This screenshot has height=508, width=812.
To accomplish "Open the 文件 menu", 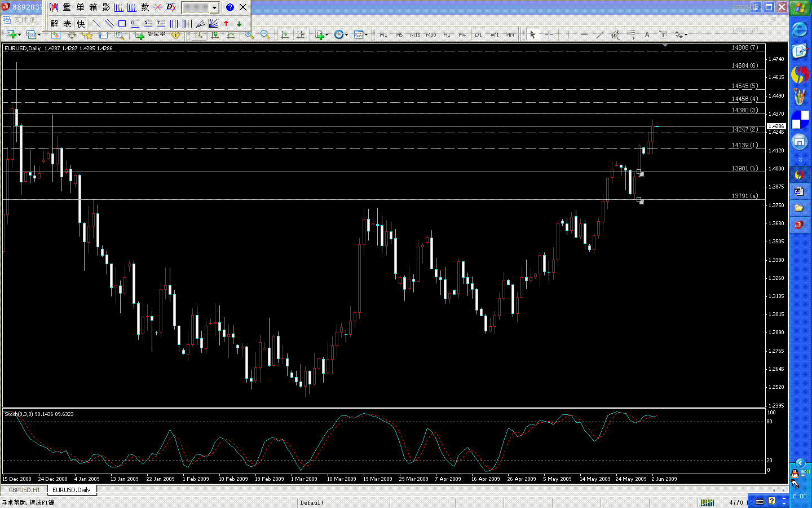I will pyautogui.click(x=25, y=20).
